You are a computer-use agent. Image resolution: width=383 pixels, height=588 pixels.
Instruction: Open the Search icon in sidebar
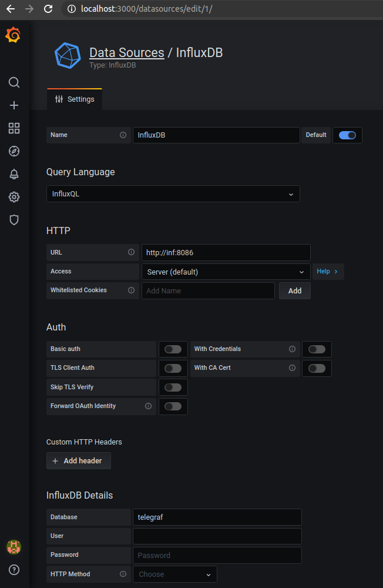coord(14,82)
